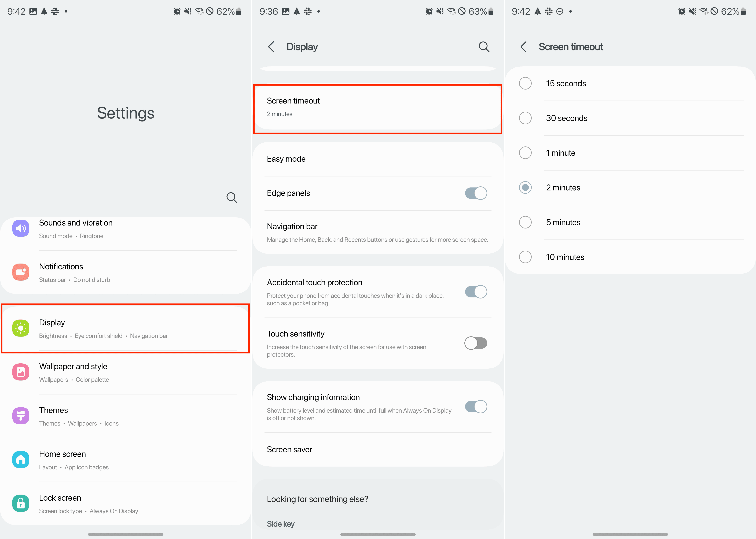Viewport: 756px width, 539px height.
Task: Open the Lock screen settings
Action: pyautogui.click(x=126, y=504)
